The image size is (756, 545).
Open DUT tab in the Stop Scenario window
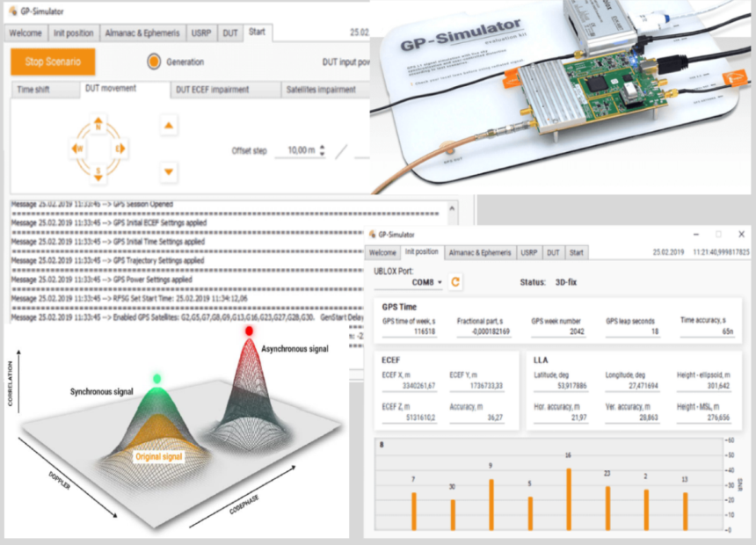(230, 33)
